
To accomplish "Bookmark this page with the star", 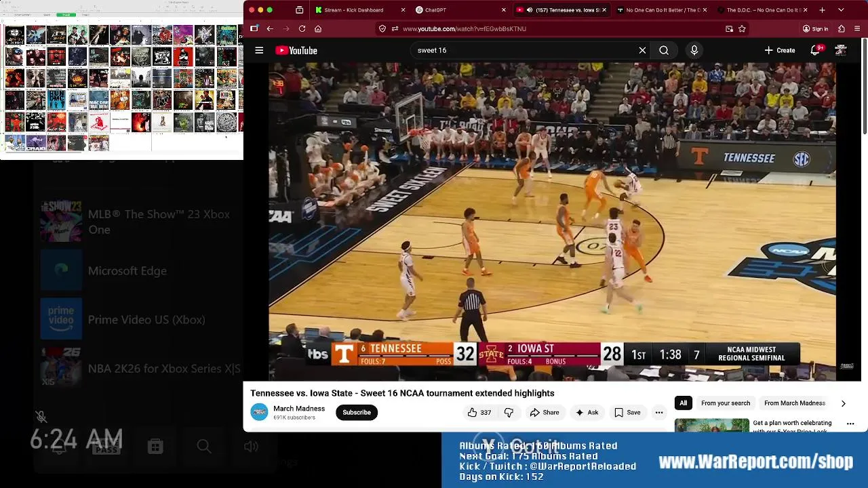I will (x=742, y=28).
